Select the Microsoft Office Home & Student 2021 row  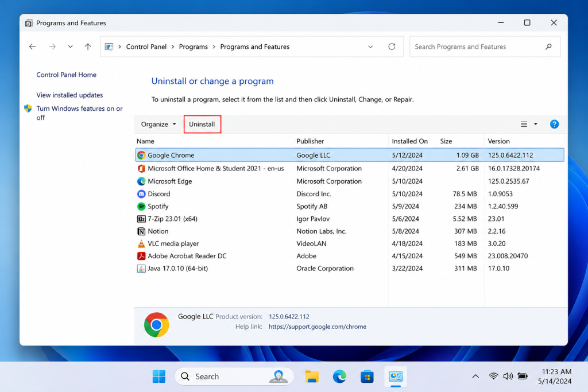click(350, 169)
